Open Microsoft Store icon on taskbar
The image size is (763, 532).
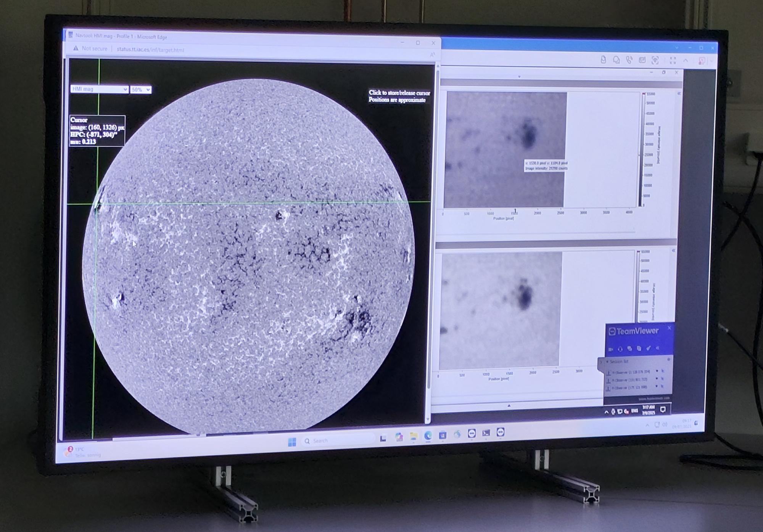(443, 435)
